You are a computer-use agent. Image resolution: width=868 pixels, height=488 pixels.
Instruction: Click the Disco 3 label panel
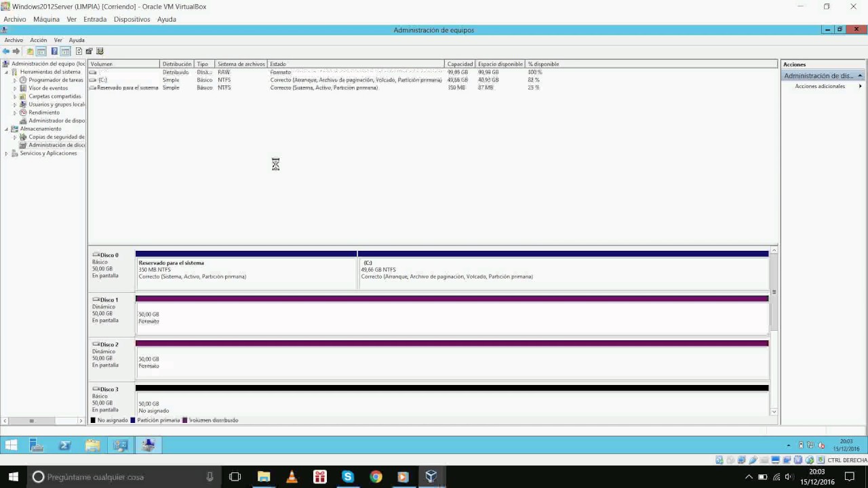coord(111,399)
